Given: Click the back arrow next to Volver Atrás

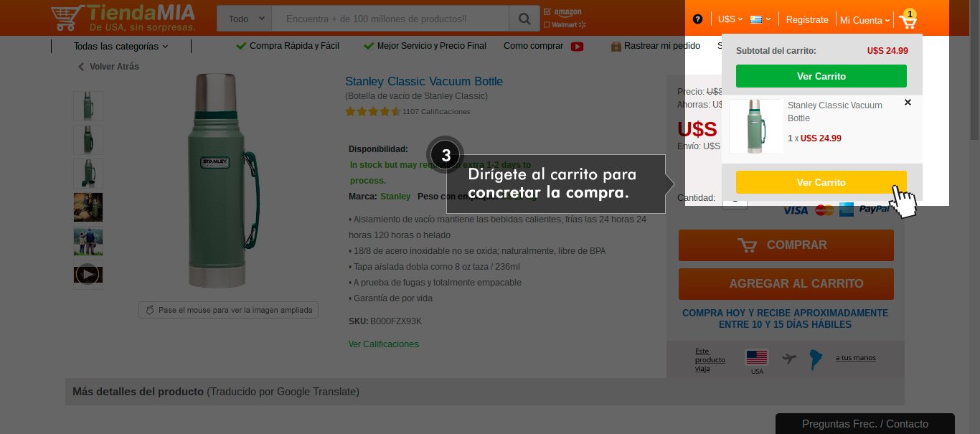Looking at the screenshot, I should tap(81, 67).
